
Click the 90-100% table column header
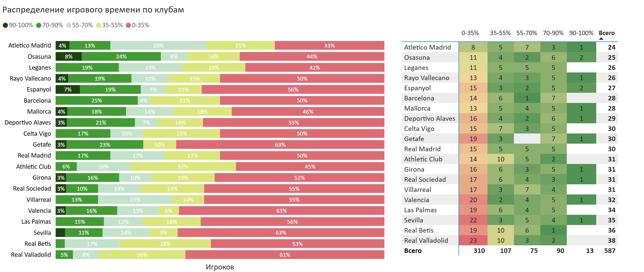click(581, 33)
